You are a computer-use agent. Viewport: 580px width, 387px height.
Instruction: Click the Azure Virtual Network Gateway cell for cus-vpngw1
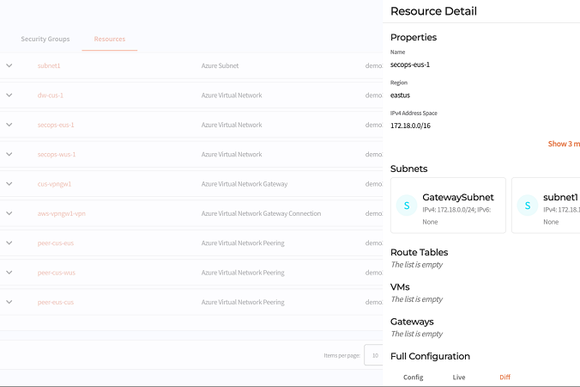click(244, 184)
